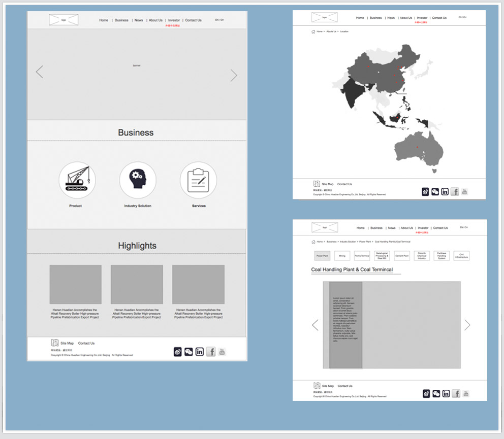The image size is (504, 439).
Task: Click About Us breadcrumb on Location page
Action: point(331,31)
